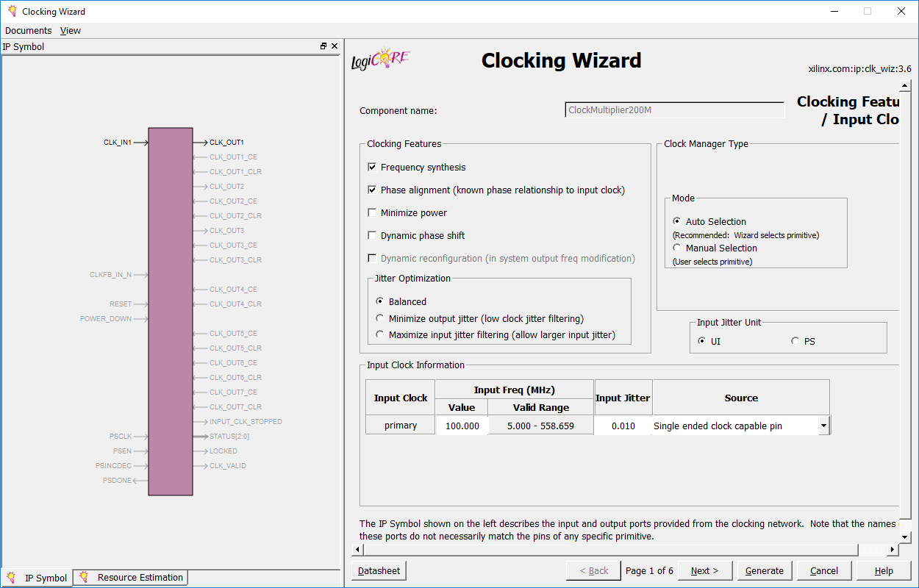The height and width of the screenshot is (588, 919).
Task: Choose Minimize output jitter optimization
Action: coord(379,317)
